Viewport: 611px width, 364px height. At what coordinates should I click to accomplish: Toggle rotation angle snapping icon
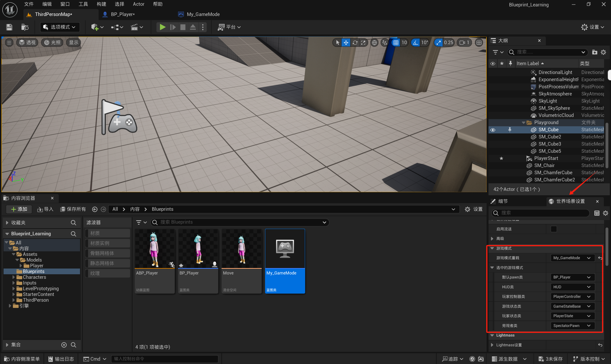pyautogui.click(x=415, y=43)
